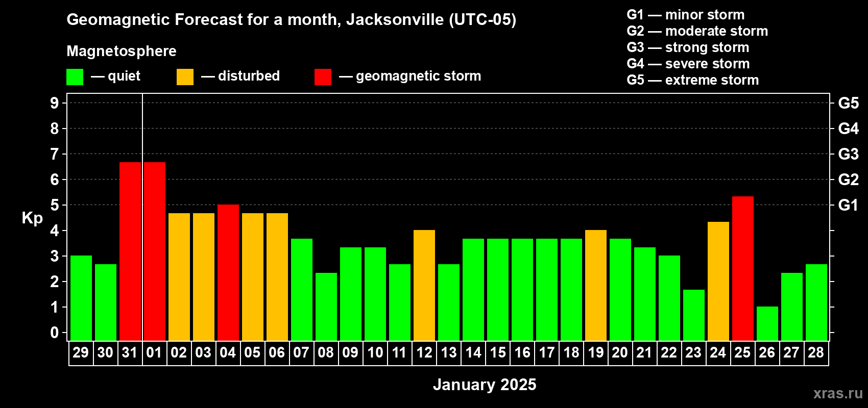Click date label 10 on x-axis
Screen dimensions: 868x408
[375, 352]
